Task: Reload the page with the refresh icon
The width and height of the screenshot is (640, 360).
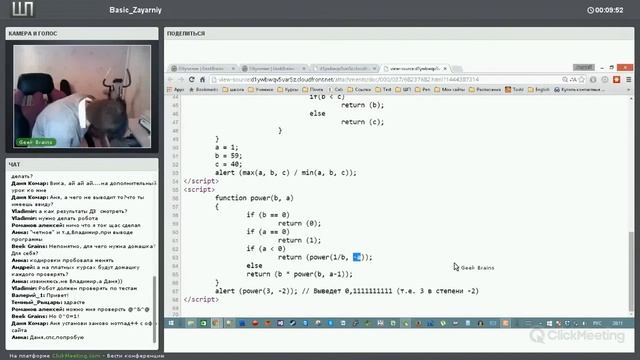Action: (191, 80)
